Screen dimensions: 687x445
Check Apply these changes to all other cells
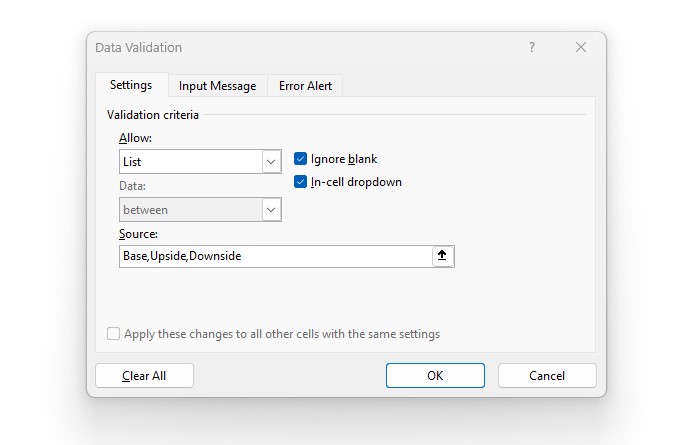point(114,334)
